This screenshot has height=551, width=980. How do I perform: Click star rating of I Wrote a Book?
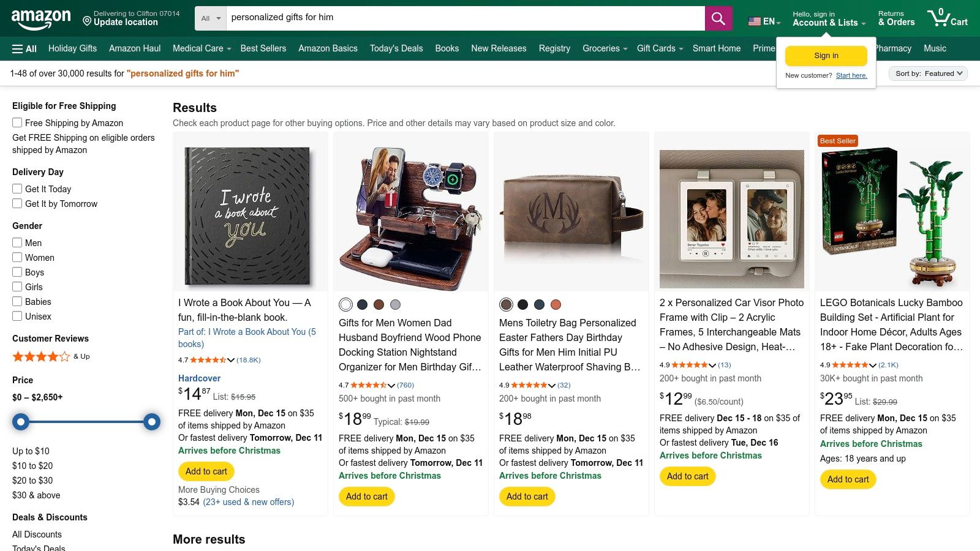coord(208,360)
